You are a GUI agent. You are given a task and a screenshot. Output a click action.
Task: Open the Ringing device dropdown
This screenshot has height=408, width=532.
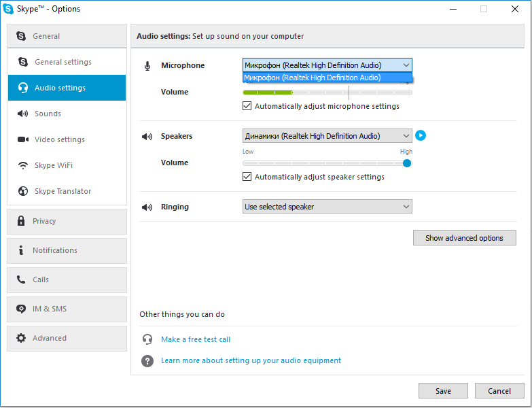pyautogui.click(x=327, y=206)
